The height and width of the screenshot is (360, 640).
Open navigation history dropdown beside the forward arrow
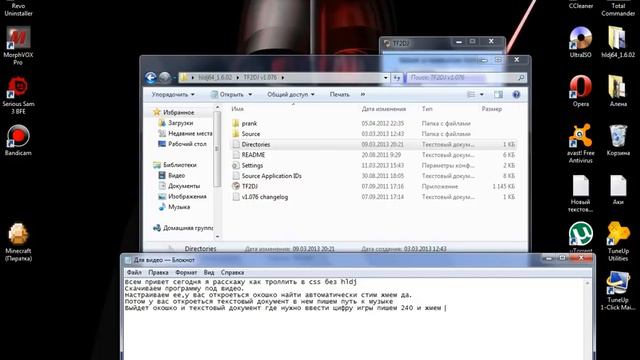(x=174, y=78)
